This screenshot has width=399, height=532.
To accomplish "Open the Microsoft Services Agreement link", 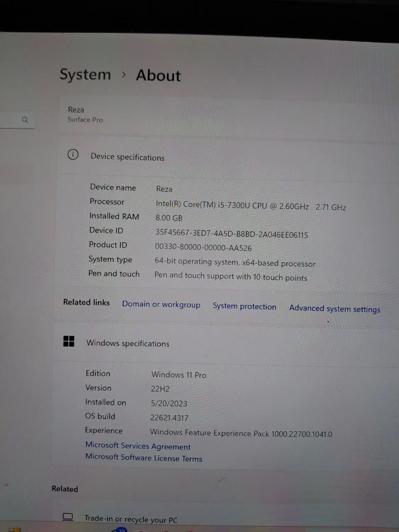I will pyautogui.click(x=138, y=446).
